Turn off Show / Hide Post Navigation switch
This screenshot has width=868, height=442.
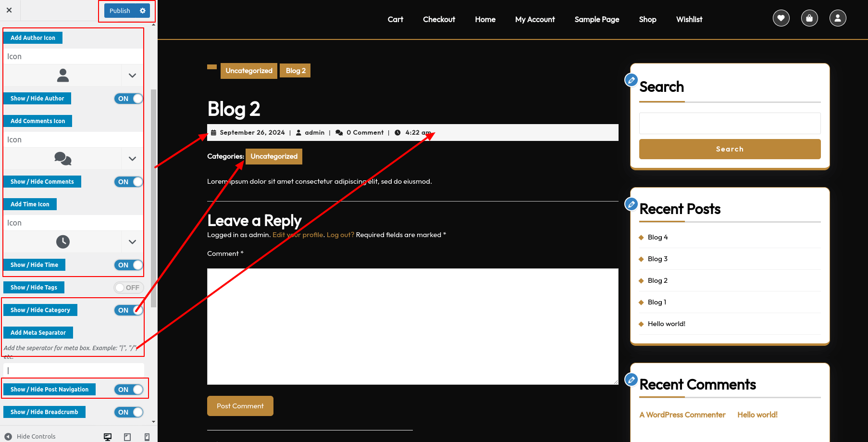click(129, 390)
